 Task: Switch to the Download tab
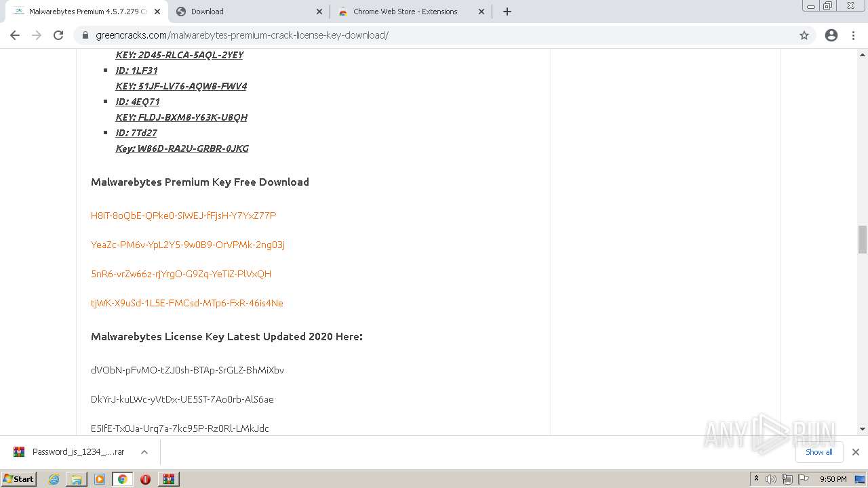coord(250,12)
